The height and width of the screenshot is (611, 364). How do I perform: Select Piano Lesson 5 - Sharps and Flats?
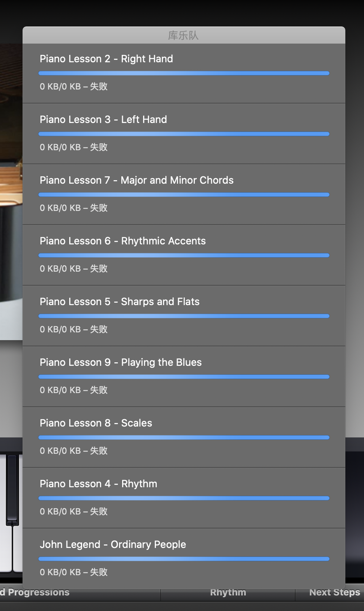[x=119, y=302]
